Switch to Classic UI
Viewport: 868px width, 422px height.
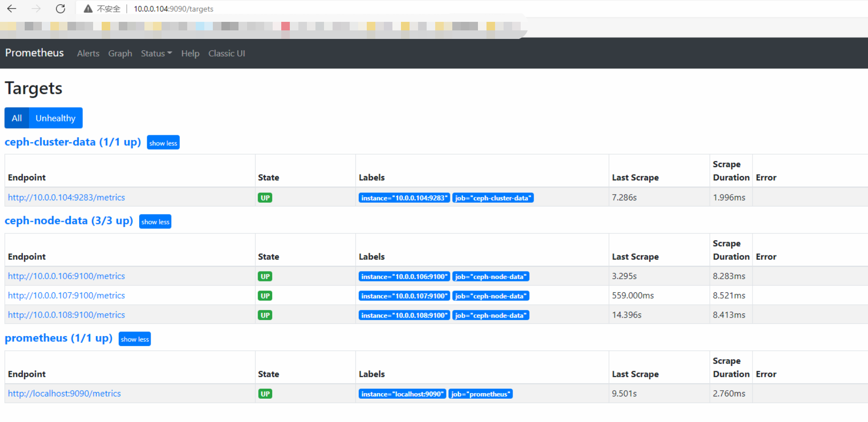coord(227,53)
